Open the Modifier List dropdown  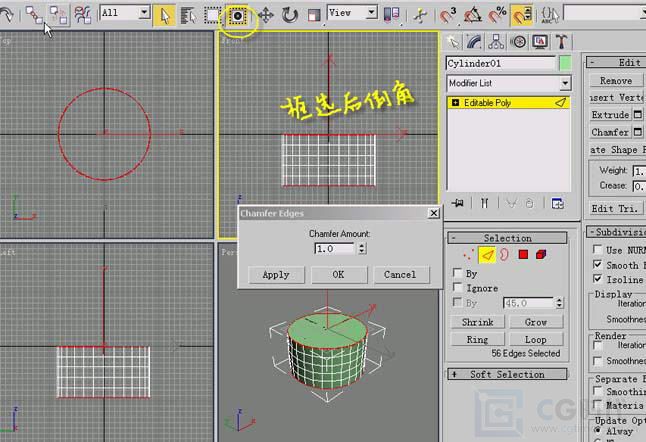(508, 83)
